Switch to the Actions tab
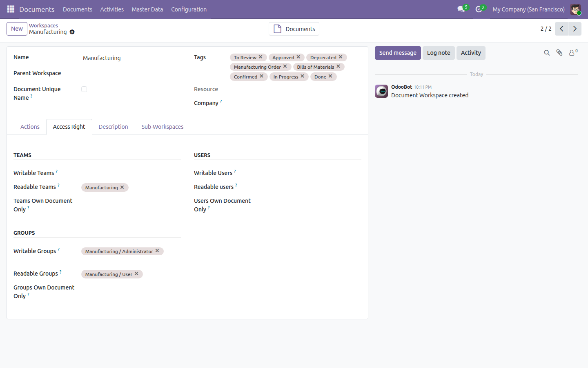Viewport: 588px width, 368px height. click(x=30, y=127)
